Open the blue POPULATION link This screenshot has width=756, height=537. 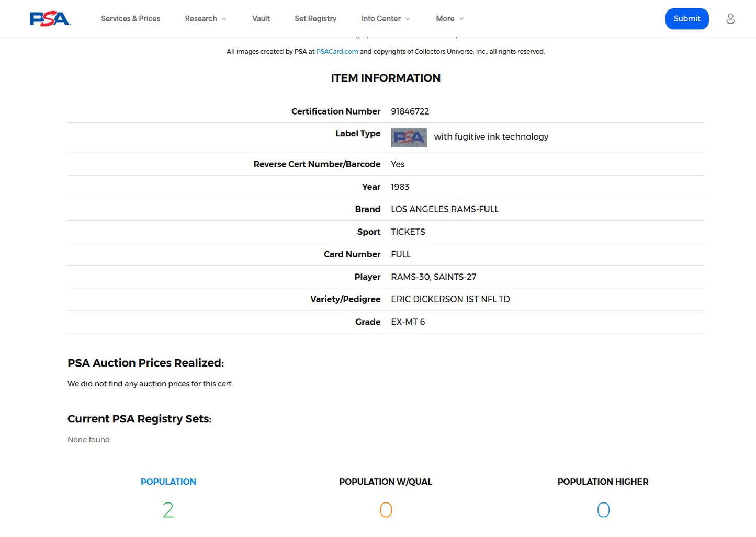[x=168, y=482]
